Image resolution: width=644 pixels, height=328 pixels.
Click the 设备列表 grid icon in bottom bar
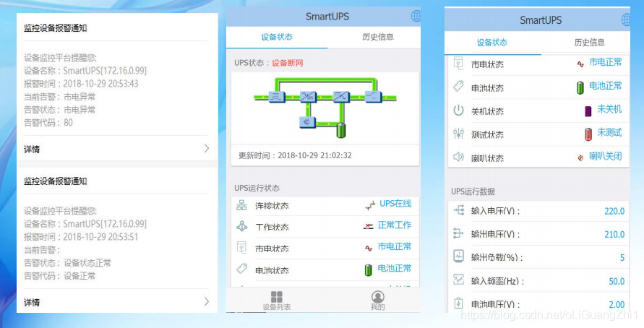pos(276,297)
